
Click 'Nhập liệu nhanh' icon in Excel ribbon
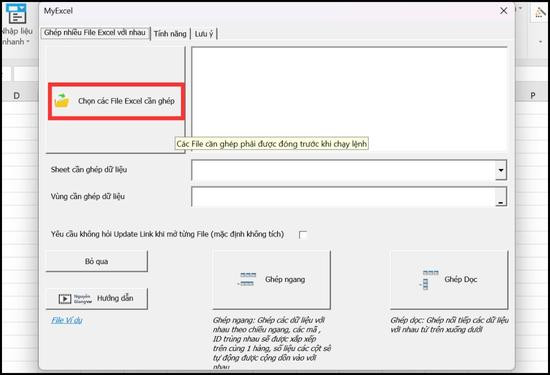click(16, 24)
